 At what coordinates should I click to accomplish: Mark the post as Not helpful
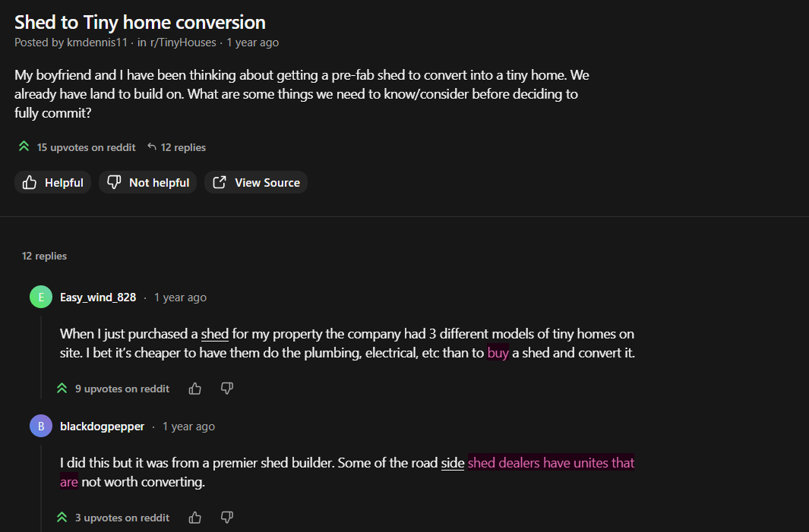(x=148, y=182)
